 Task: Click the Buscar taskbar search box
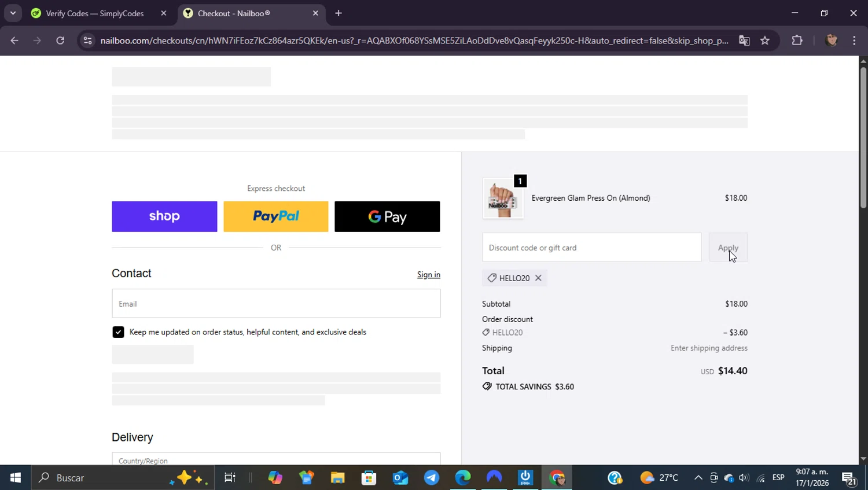coord(122,478)
